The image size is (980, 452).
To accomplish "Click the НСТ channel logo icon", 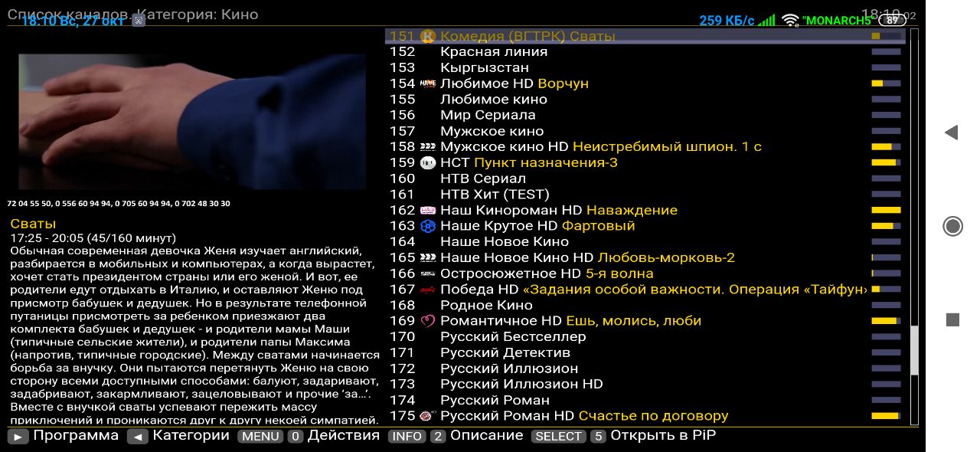I will pyautogui.click(x=428, y=162).
